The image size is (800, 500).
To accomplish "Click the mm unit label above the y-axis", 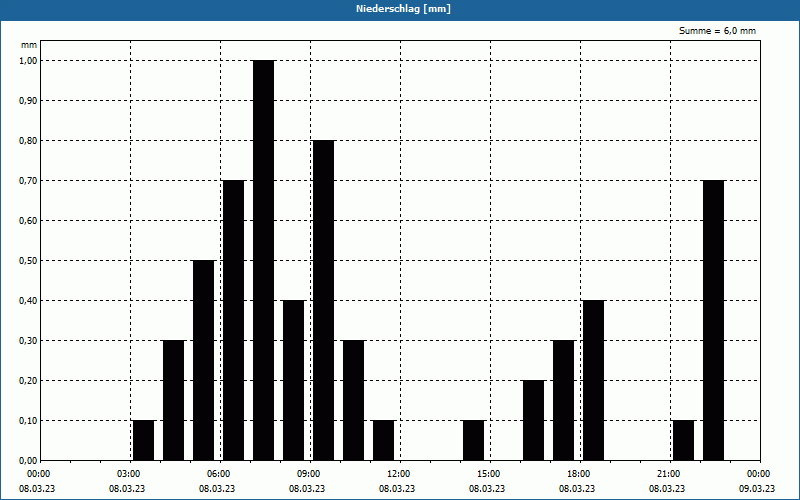I will point(29,45).
